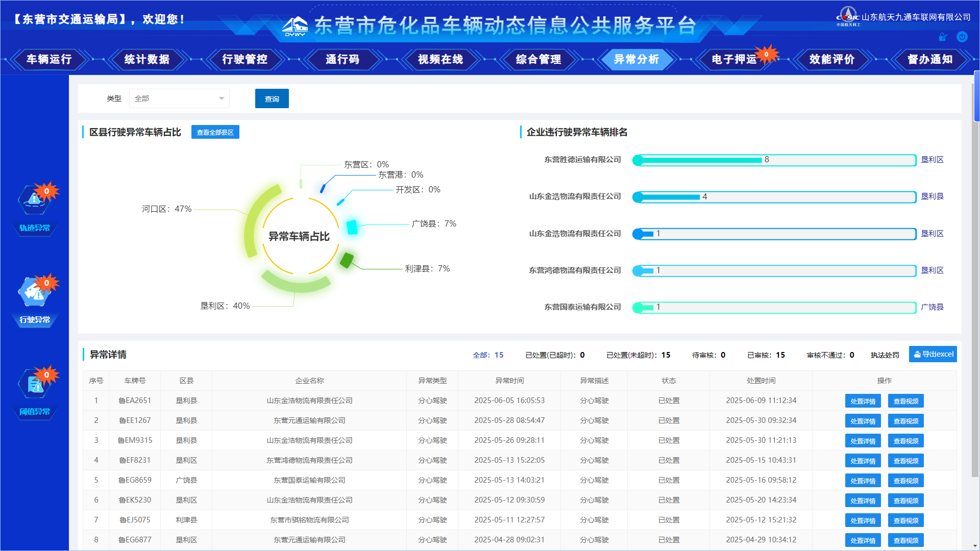Click 查看视频 for 鲁EE1267

[x=905, y=421]
